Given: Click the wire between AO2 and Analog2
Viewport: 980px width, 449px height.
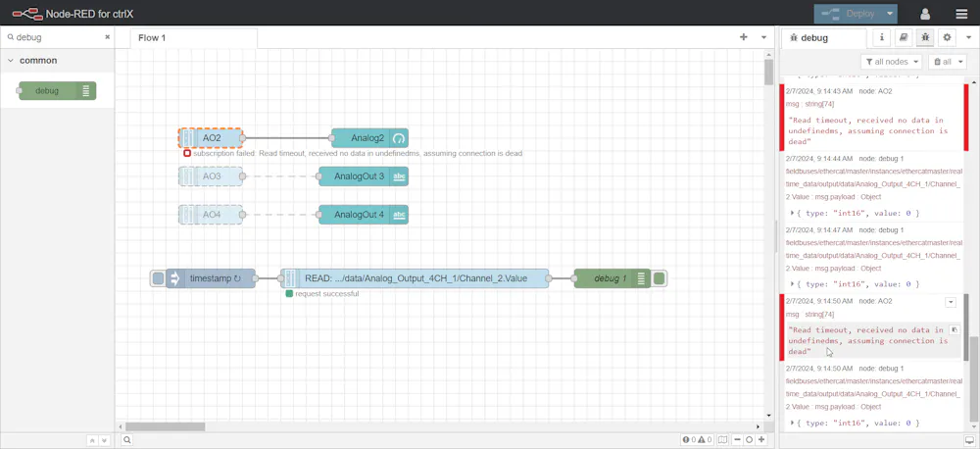Looking at the screenshot, I should [287, 138].
